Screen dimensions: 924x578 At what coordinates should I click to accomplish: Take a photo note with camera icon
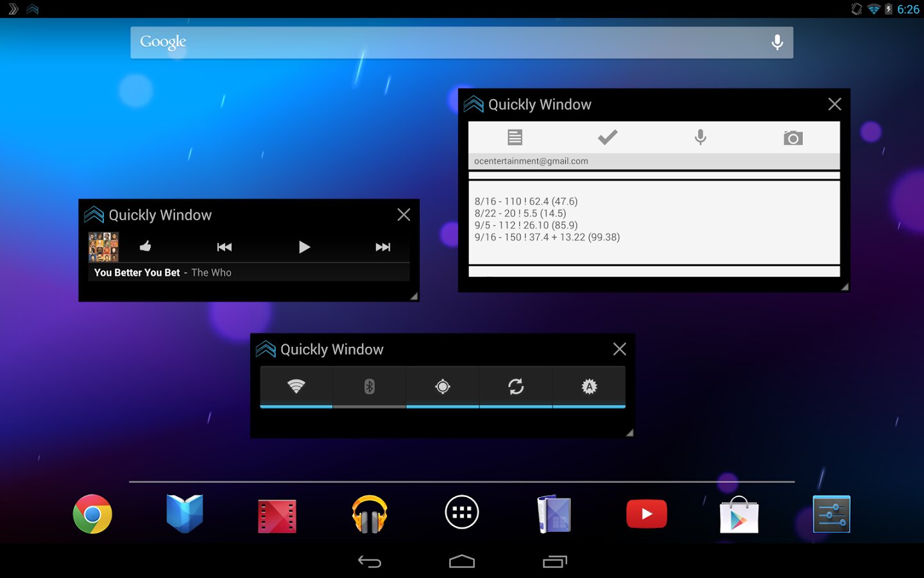pyautogui.click(x=793, y=137)
